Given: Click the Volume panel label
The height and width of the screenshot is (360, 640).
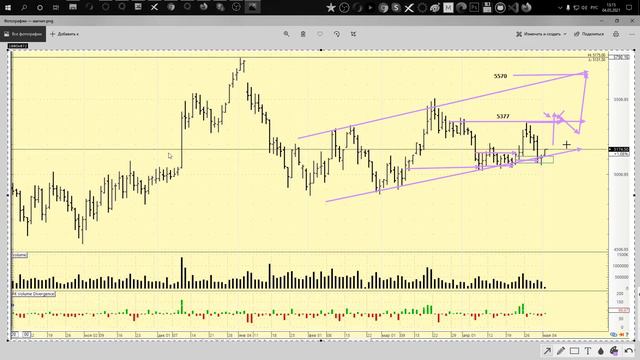Looking at the screenshot, I should pyautogui.click(x=19, y=255).
